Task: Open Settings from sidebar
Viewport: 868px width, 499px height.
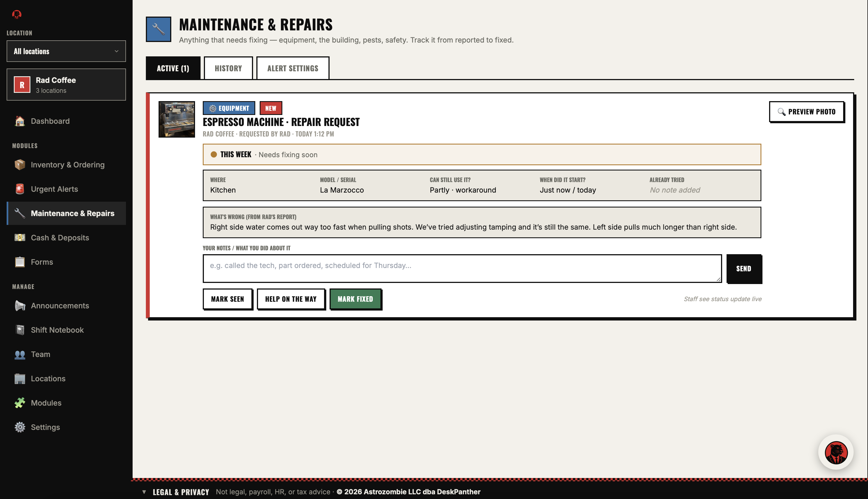Action: tap(66, 427)
